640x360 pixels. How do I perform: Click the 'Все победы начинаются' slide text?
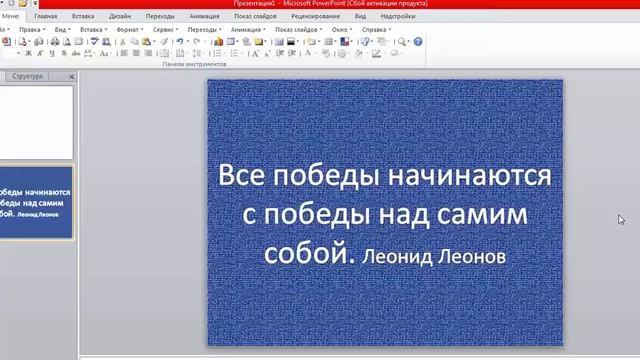pyautogui.click(x=384, y=176)
